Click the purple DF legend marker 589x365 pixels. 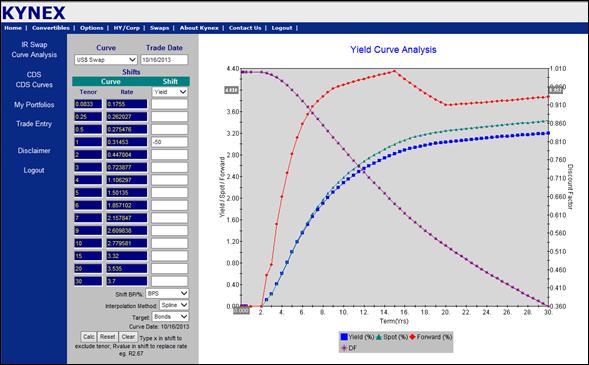point(343,348)
